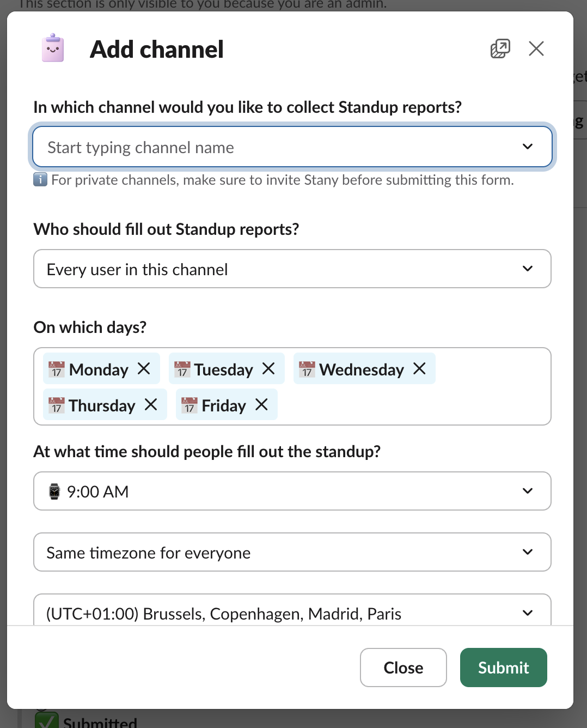Screen dimensions: 587x728
Task: Open the 9:00 AM time dropdown
Action: click(292, 491)
